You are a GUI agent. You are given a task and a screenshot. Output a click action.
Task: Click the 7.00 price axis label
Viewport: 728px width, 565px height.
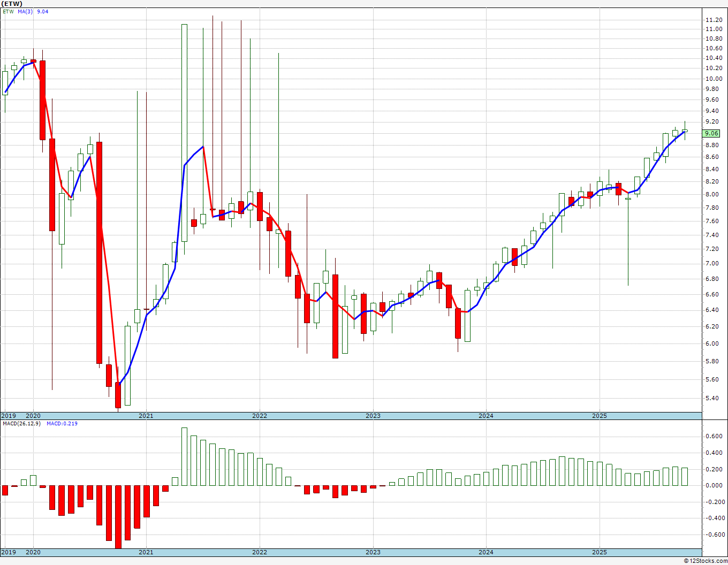[713, 263]
